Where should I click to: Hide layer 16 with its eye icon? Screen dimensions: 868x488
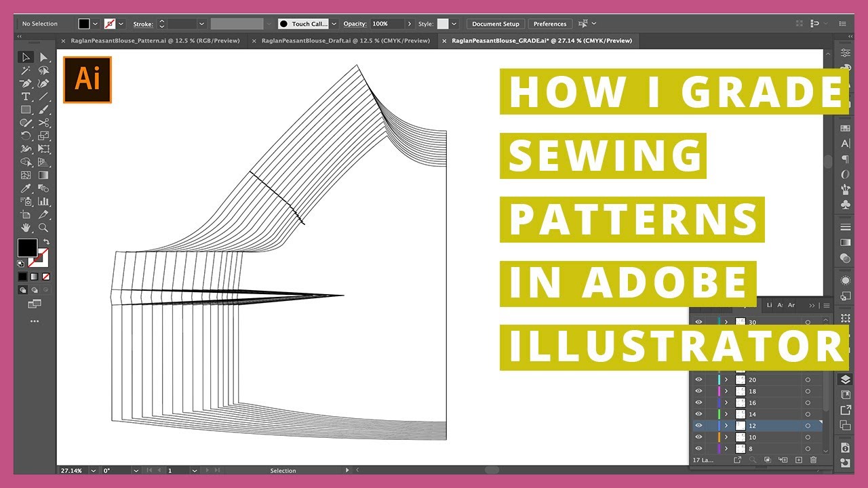click(698, 403)
